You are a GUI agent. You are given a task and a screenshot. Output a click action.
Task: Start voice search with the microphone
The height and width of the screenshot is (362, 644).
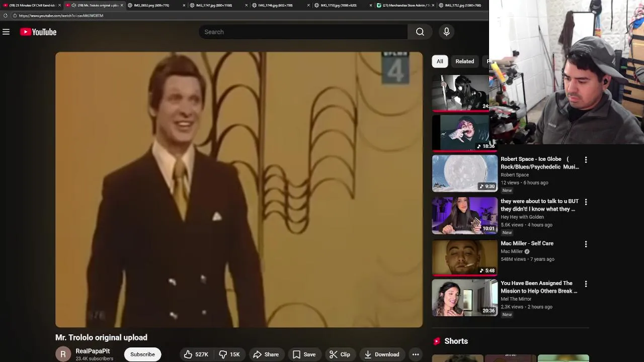(x=446, y=32)
